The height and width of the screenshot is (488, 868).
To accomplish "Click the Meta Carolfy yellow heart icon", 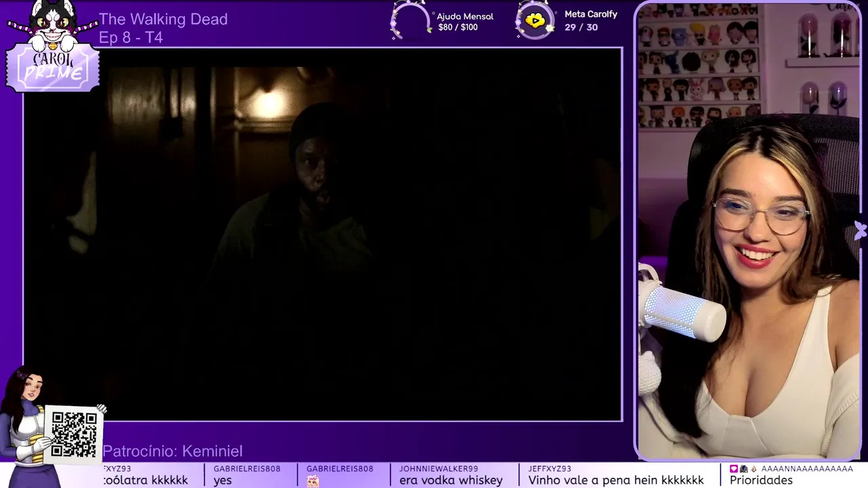I will [x=535, y=20].
